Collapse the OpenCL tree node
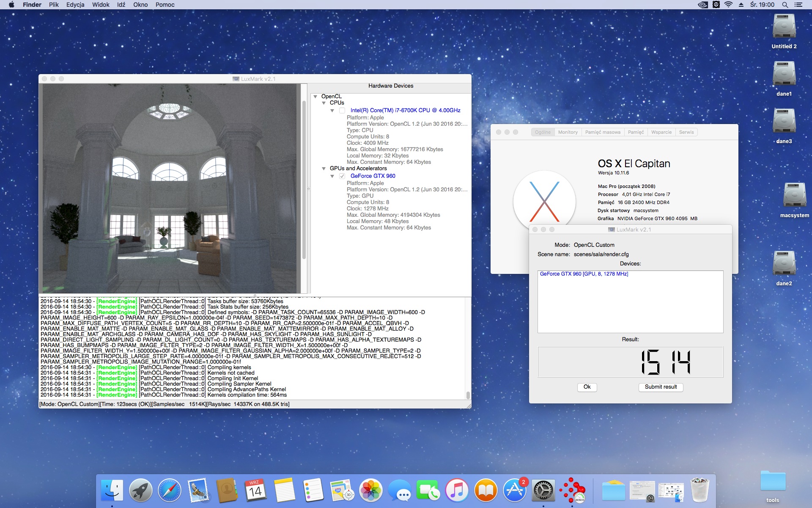Screen dimensions: 812x508 click(315, 97)
